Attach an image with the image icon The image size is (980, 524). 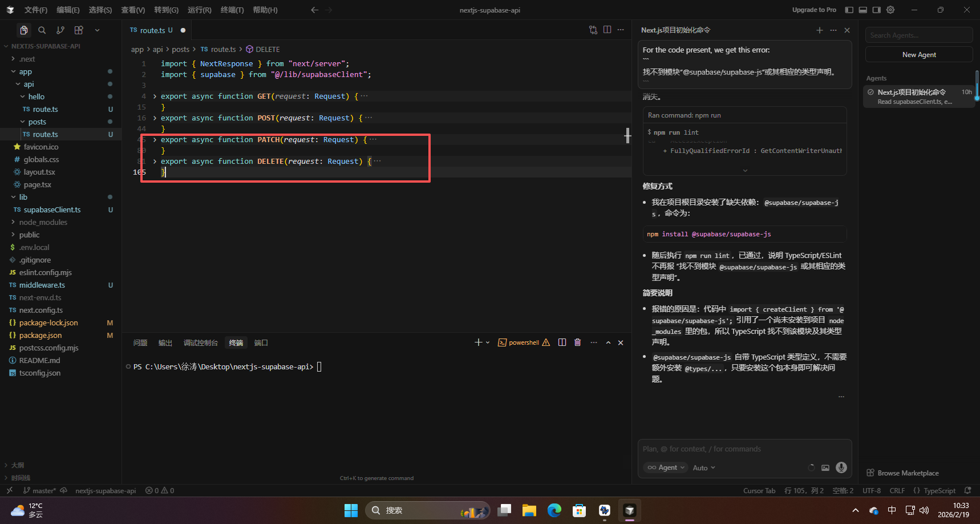(x=825, y=467)
